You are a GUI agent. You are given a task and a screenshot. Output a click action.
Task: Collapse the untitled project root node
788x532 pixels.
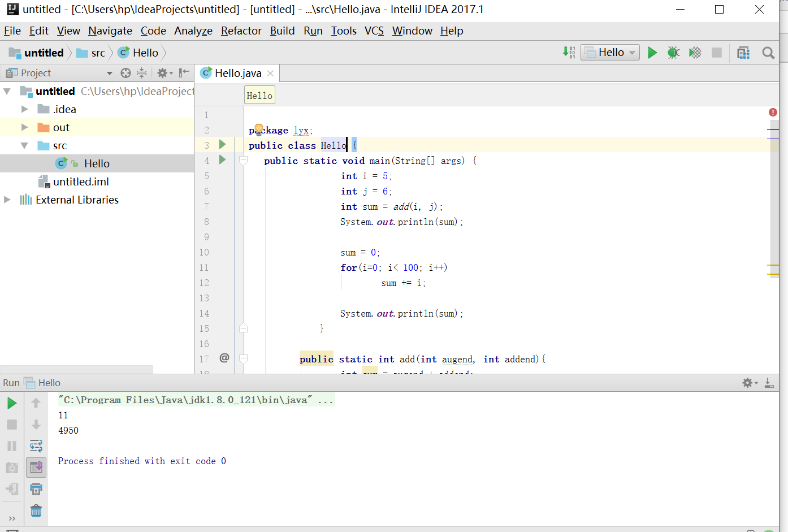coord(7,91)
